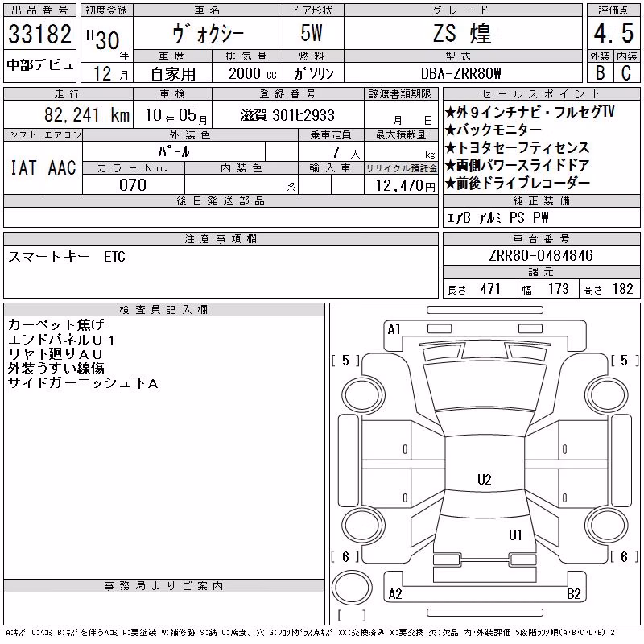Click A1 damage mark on diagram
The height and width of the screenshot is (644, 644).
tap(394, 329)
